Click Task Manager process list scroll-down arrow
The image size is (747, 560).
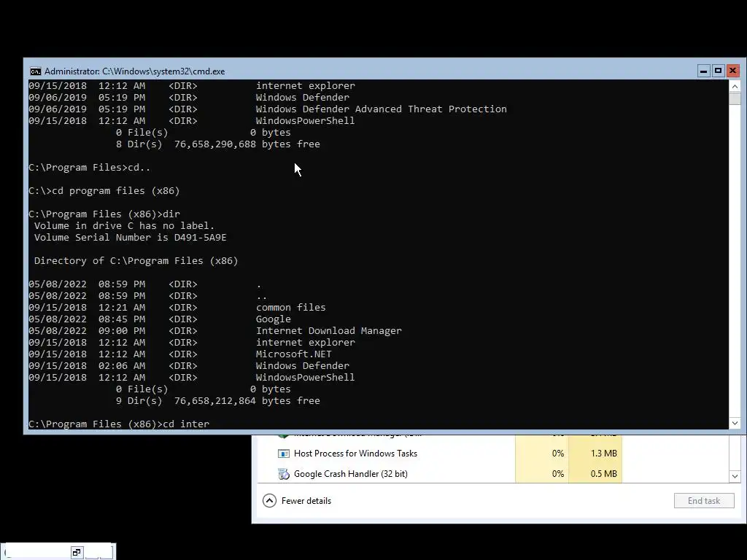(x=735, y=475)
